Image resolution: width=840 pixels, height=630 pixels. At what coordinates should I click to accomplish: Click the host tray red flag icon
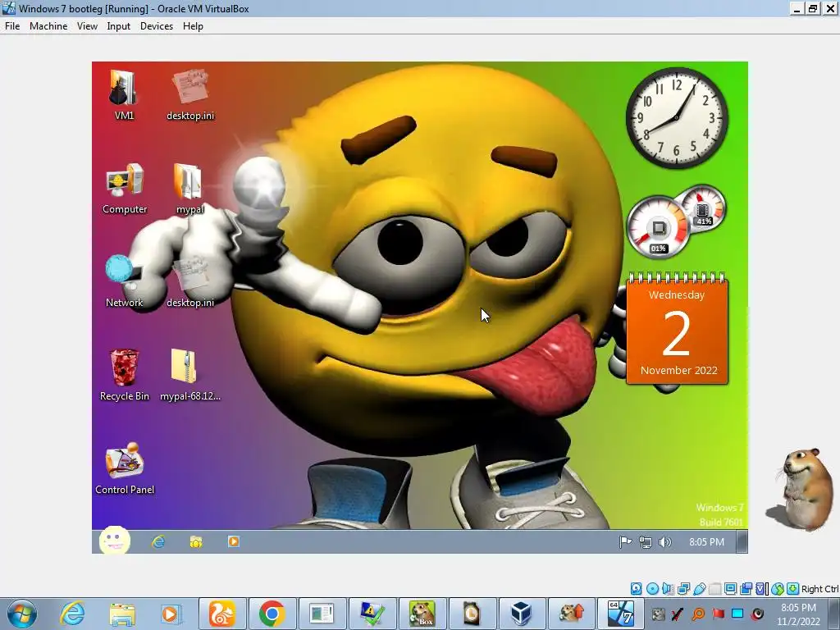click(718, 614)
